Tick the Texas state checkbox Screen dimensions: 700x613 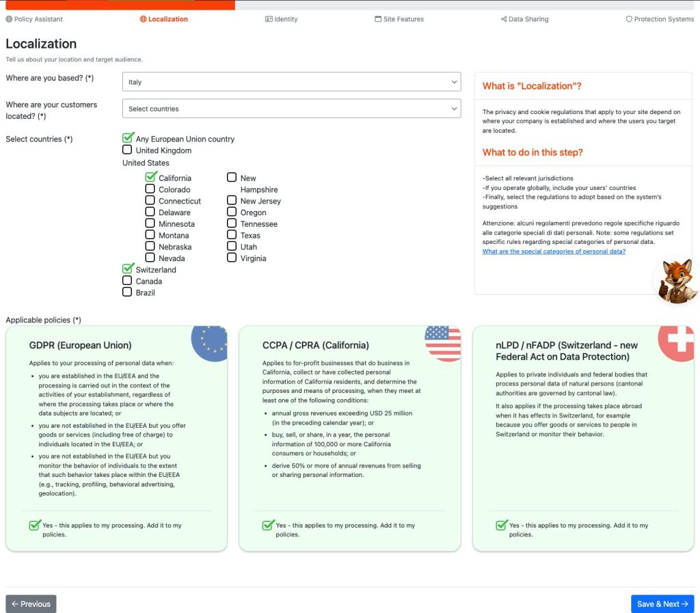232,235
